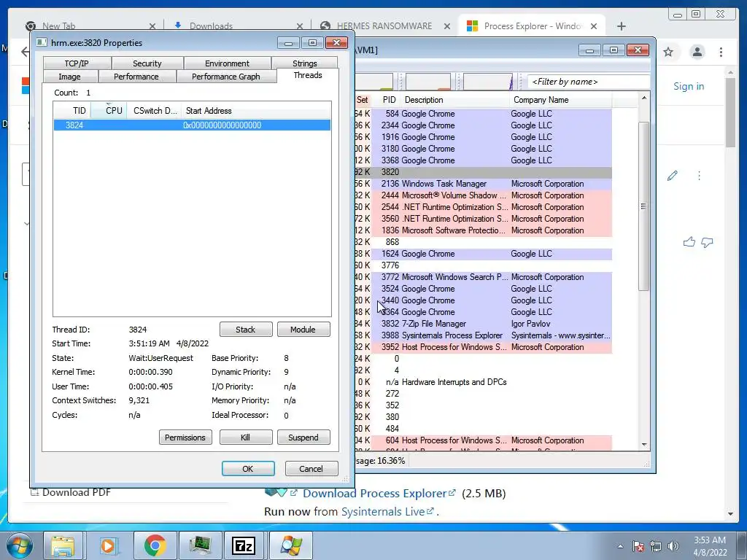The width and height of the screenshot is (747, 560).
Task: Open Chrome three-dot menu
Action: coord(721,52)
